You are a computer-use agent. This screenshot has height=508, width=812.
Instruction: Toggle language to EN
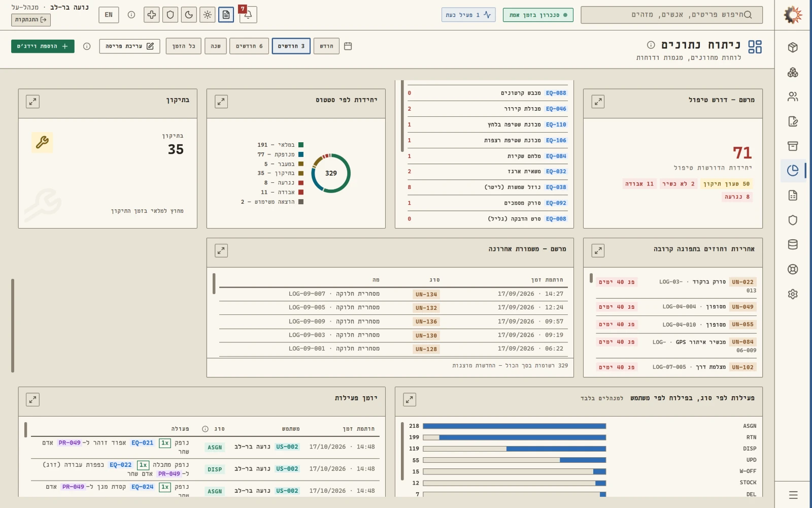tap(109, 15)
